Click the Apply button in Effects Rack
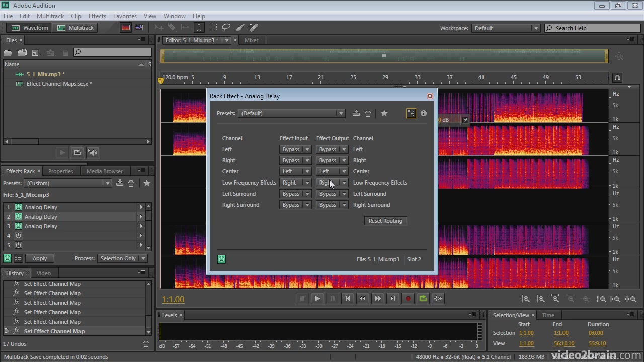The width and height of the screenshot is (644, 362). [40, 258]
